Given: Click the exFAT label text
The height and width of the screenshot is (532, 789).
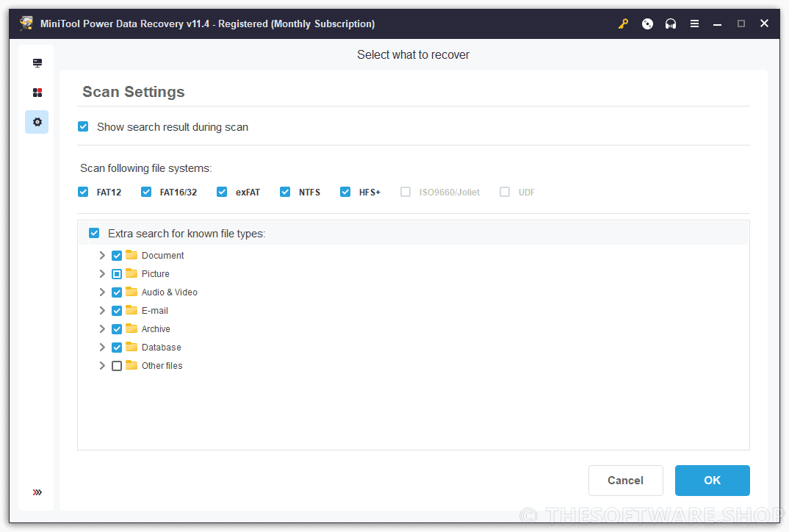Looking at the screenshot, I should point(248,193).
